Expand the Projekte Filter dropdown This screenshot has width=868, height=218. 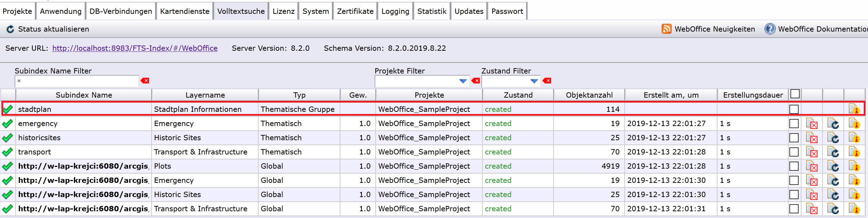click(x=463, y=81)
